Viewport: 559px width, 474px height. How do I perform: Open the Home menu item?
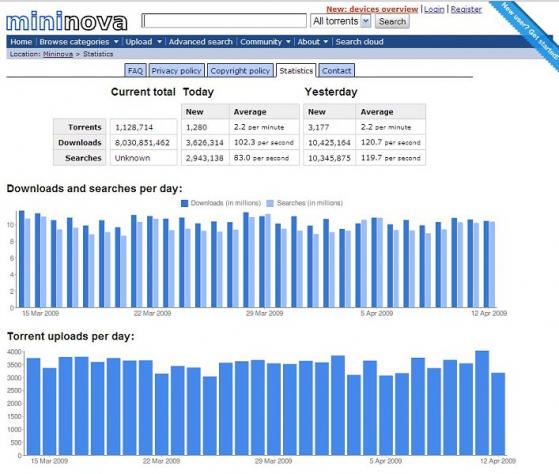pos(21,42)
